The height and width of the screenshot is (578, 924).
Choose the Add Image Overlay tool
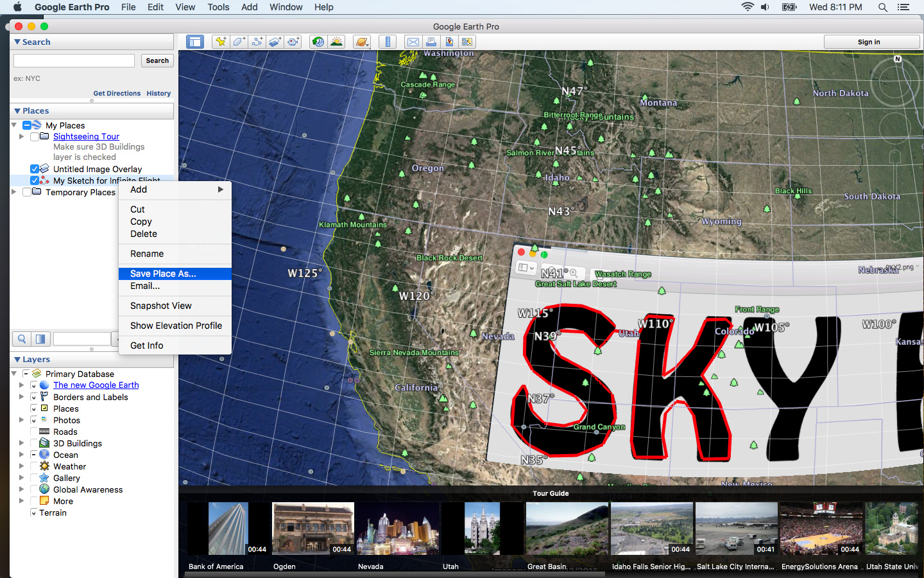click(275, 42)
